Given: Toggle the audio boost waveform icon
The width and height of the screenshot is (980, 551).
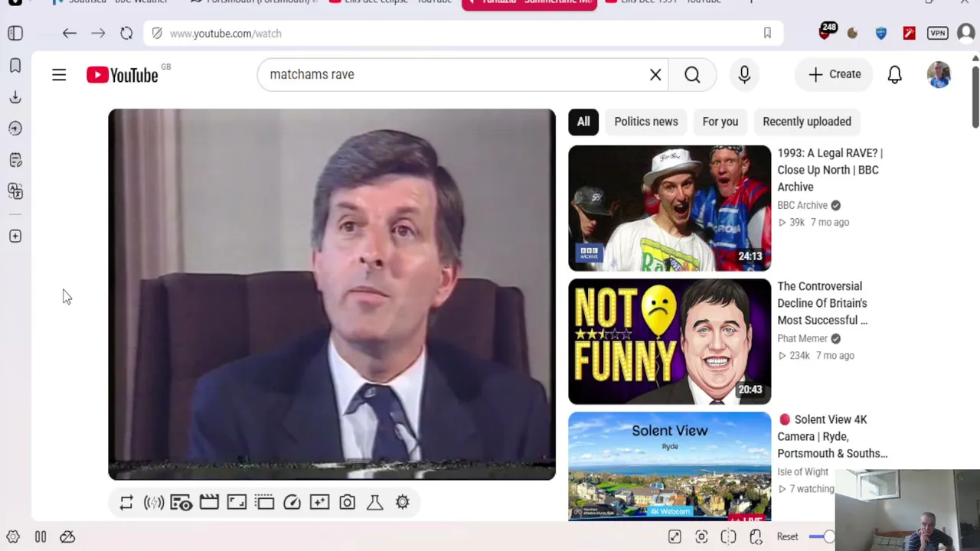Looking at the screenshot, I should tap(154, 502).
